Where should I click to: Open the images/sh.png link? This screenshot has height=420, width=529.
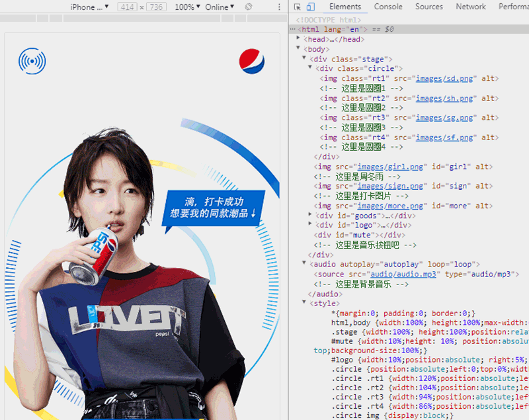click(444, 99)
